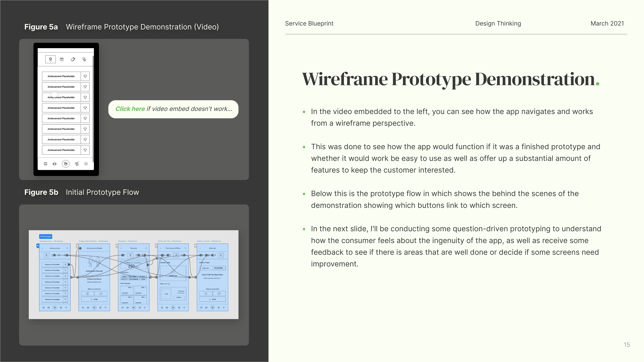Tap the star badge bottom nav icon
Screen dimensions: 644x362
tap(55, 164)
